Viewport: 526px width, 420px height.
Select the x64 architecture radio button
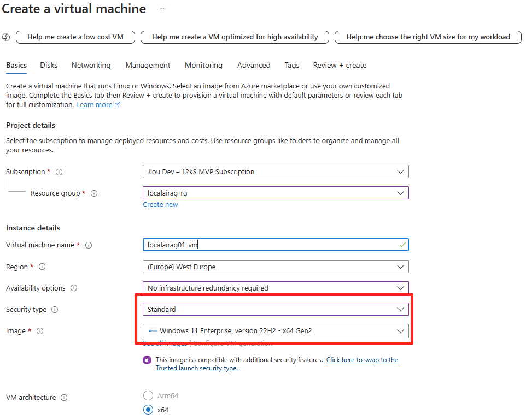(x=148, y=410)
